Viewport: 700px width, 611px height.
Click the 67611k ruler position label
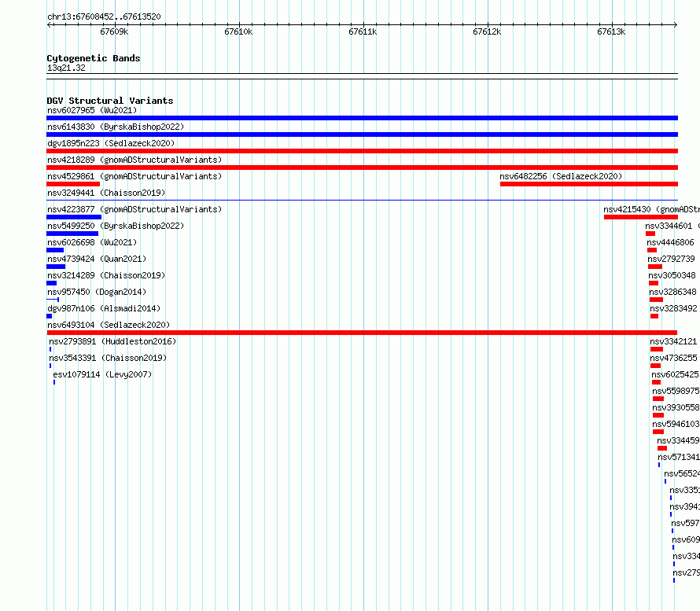click(x=363, y=31)
